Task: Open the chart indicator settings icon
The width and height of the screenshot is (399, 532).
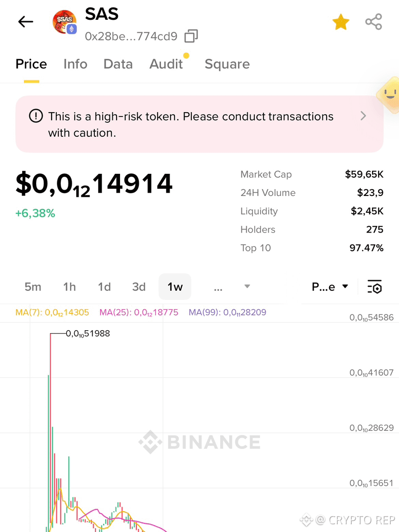Action: click(x=374, y=286)
